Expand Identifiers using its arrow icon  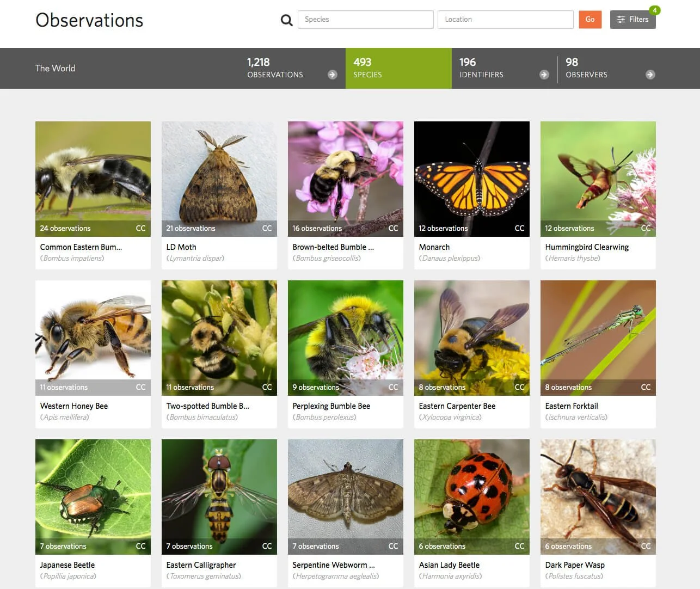coord(544,75)
